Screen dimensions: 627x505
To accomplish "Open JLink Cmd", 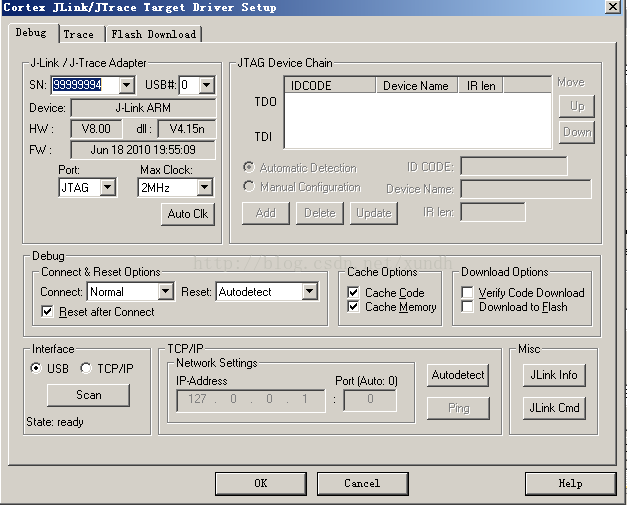I will 554,408.
